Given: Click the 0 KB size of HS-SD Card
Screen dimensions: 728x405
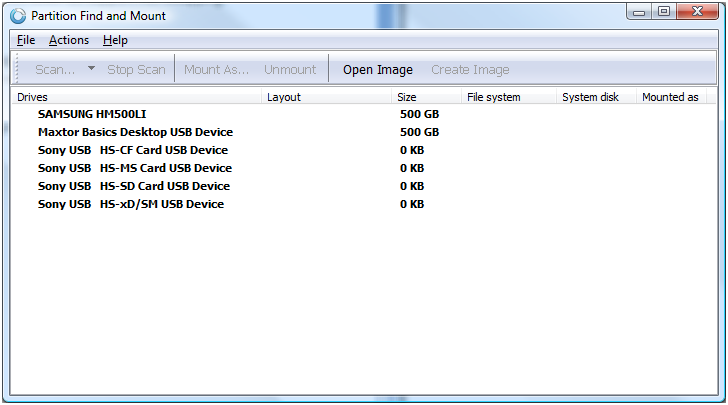Looking at the screenshot, I should click(412, 186).
